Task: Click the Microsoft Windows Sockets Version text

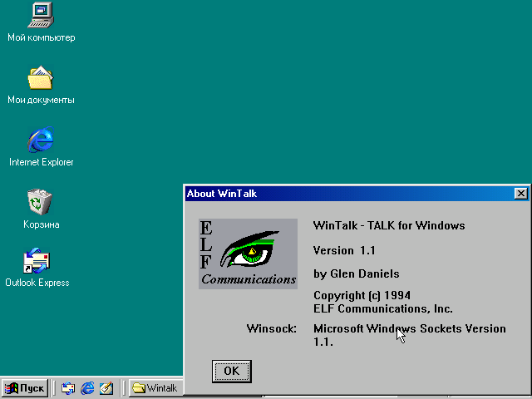Action: (409, 328)
